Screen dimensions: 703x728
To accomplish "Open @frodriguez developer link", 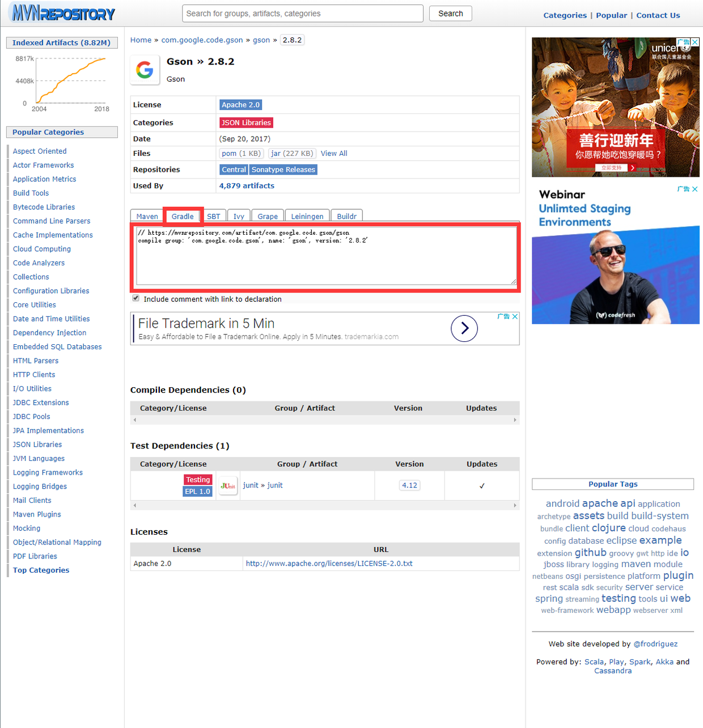I will click(x=655, y=644).
